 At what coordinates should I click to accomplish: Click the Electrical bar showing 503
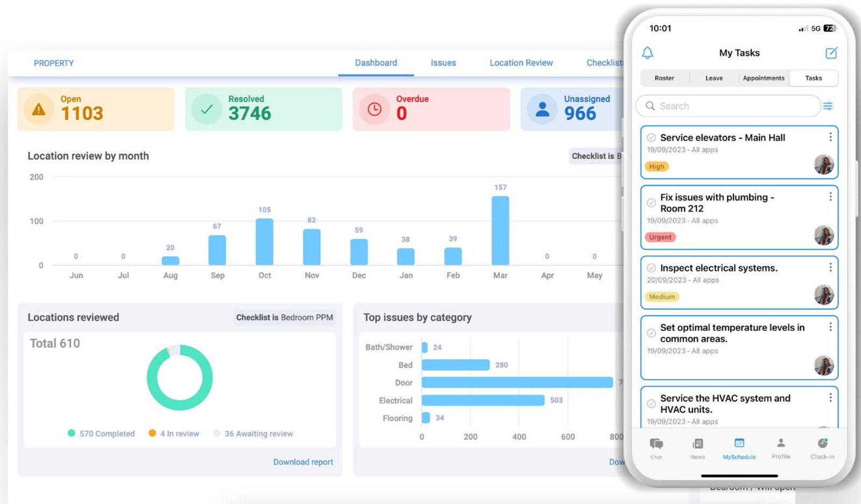(x=483, y=400)
